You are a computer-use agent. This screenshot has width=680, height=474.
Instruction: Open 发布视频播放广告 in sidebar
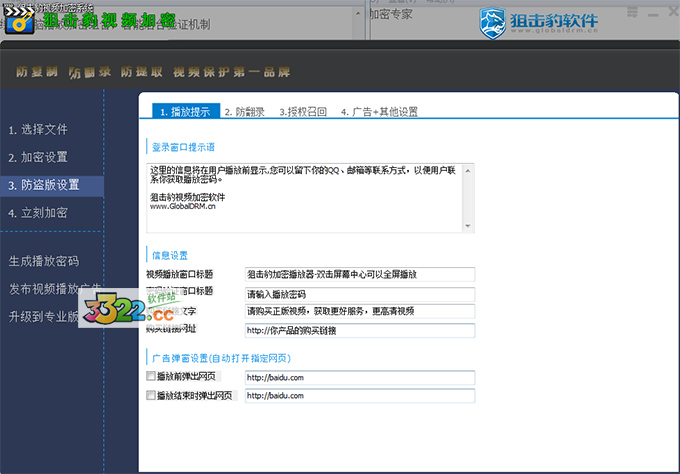(x=55, y=288)
